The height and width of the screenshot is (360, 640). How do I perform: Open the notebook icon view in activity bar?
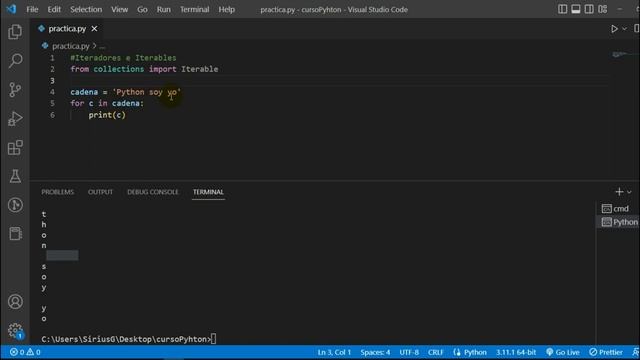(x=15, y=233)
